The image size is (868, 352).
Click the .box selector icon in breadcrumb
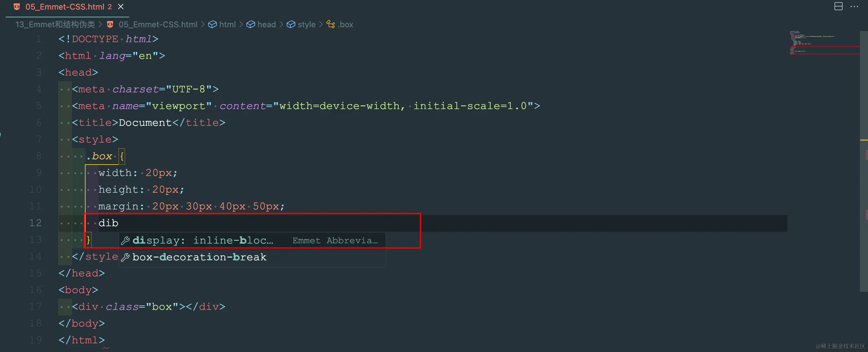pos(330,24)
